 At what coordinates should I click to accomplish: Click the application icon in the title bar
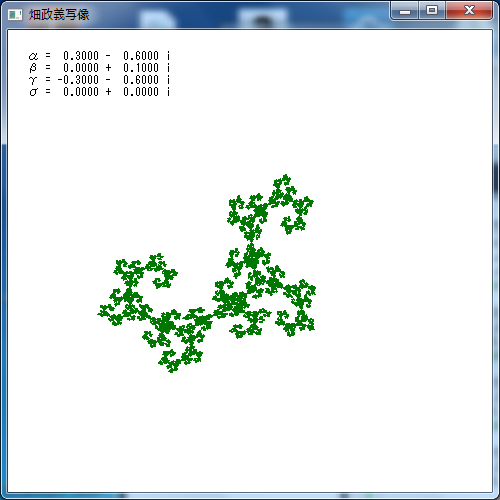tap(15, 15)
